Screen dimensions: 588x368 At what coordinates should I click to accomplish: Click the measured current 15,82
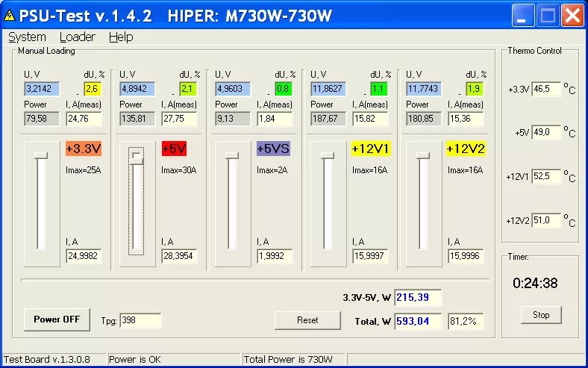coord(371,119)
